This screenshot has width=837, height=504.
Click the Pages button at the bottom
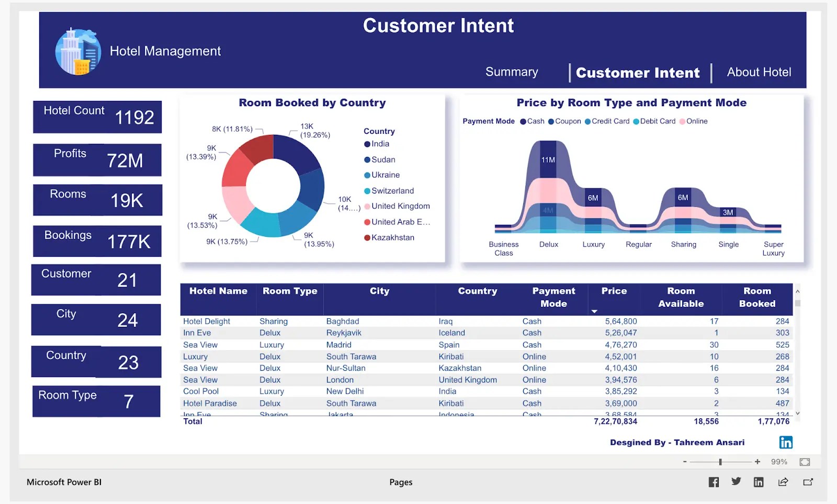click(x=401, y=482)
